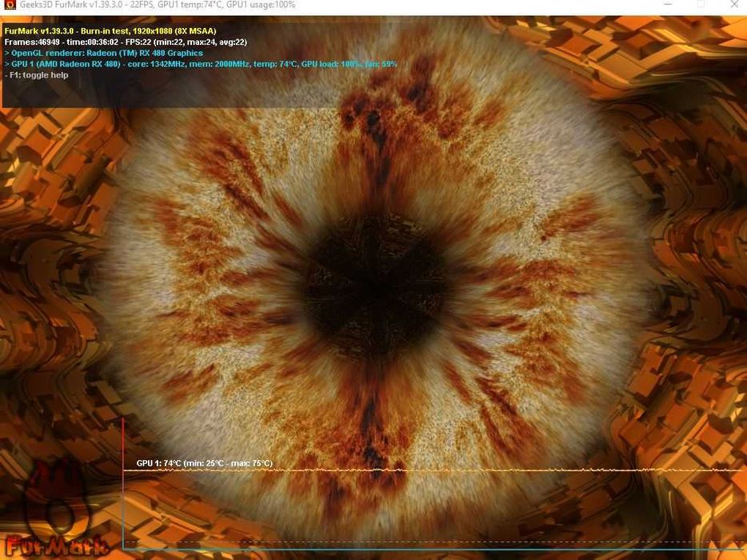The image size is (747, 560).
Task: Minimize the FurMark window
Action: (x=668, y=4)
